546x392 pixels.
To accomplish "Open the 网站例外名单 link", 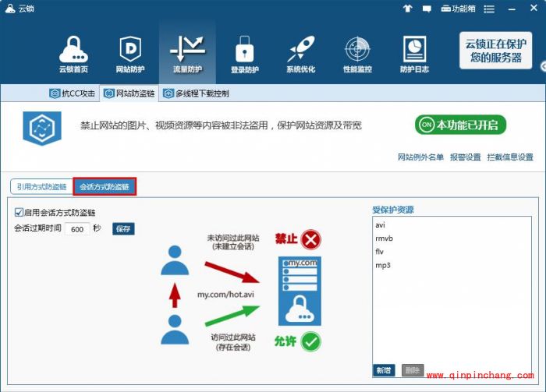I will 420,157.
